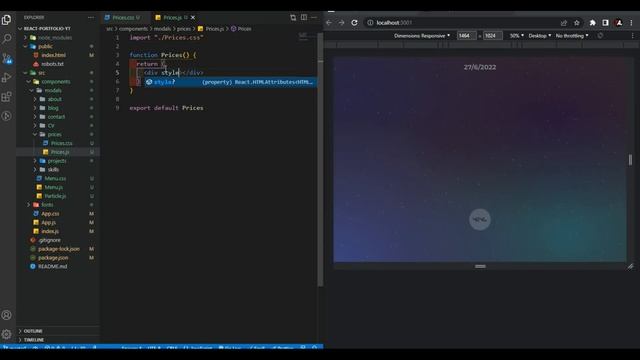Toggle the ENG language button on page
Viewport: 640px width, 360px height.
(480, 219)
